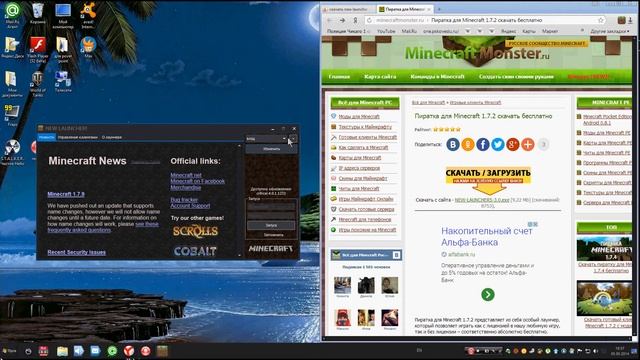Open Minecraft.net official link

[x=186, y=175]
